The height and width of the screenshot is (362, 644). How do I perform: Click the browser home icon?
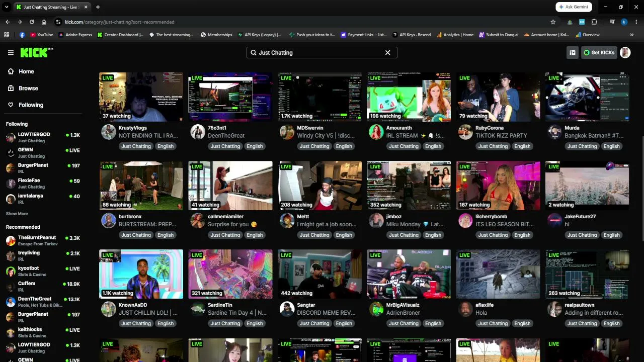(44, 22)
